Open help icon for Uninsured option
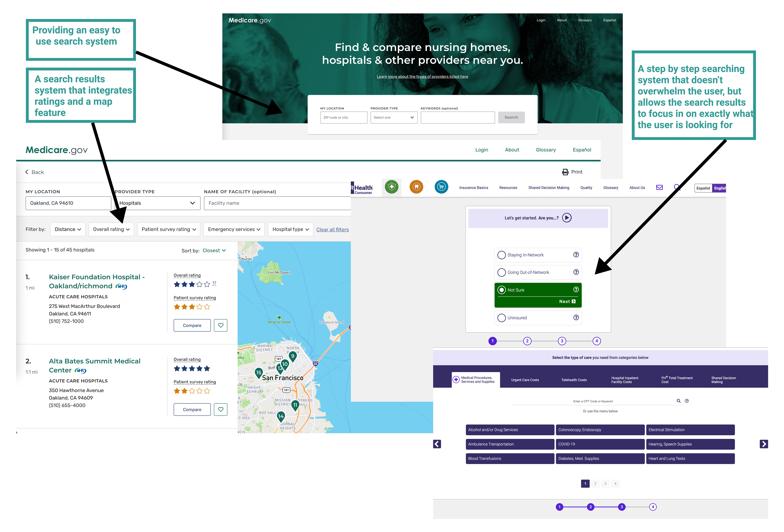This screenshot has width=784, height=532. 576,317
